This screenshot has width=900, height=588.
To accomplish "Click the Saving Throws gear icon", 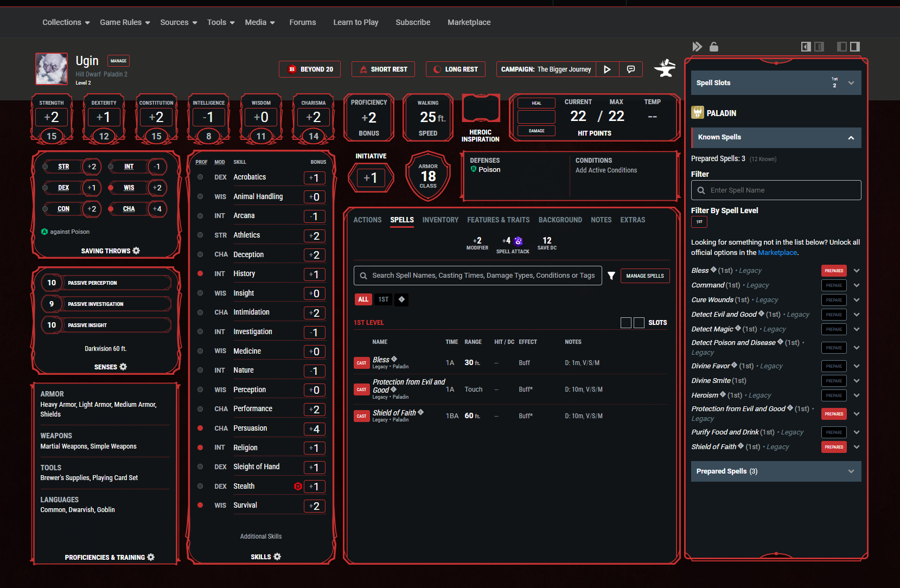I will (x=136, y=251).
